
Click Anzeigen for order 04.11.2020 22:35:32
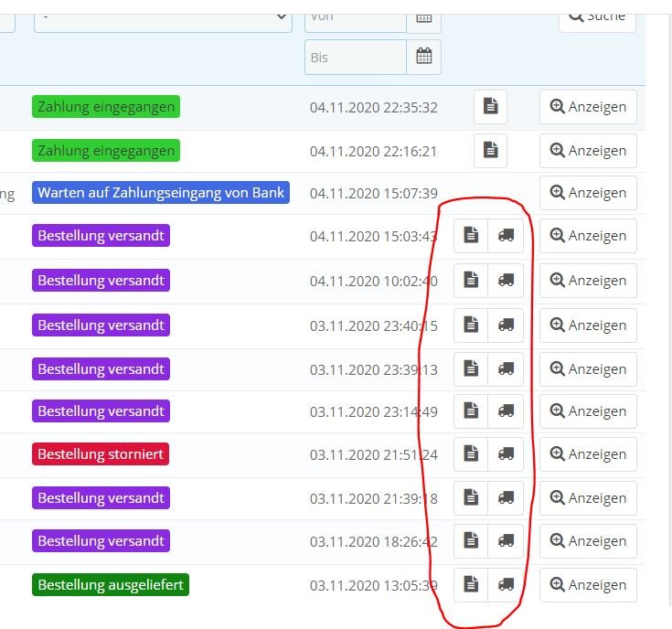(x=588, y=107)
